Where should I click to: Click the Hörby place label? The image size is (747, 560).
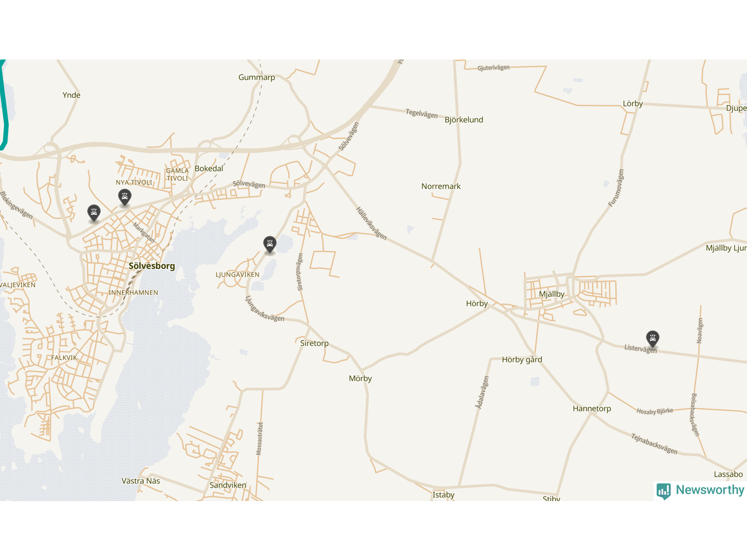477,303
